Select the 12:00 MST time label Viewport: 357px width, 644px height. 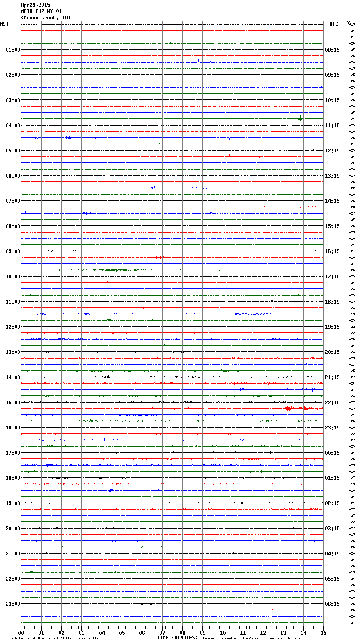(13, 327)
